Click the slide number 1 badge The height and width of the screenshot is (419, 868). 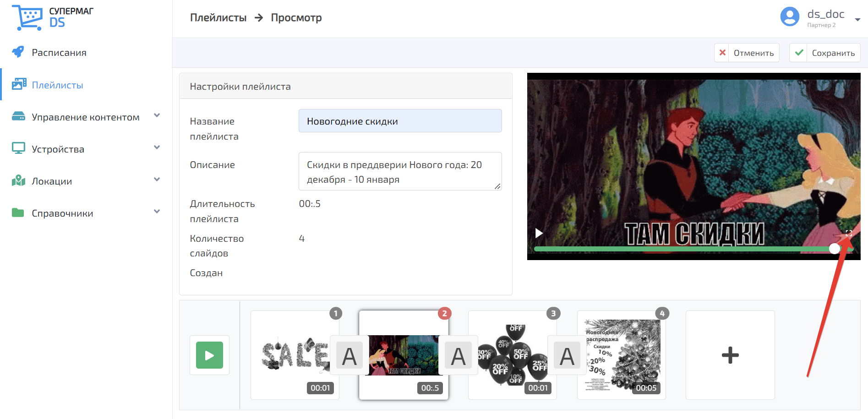[336, 313]
